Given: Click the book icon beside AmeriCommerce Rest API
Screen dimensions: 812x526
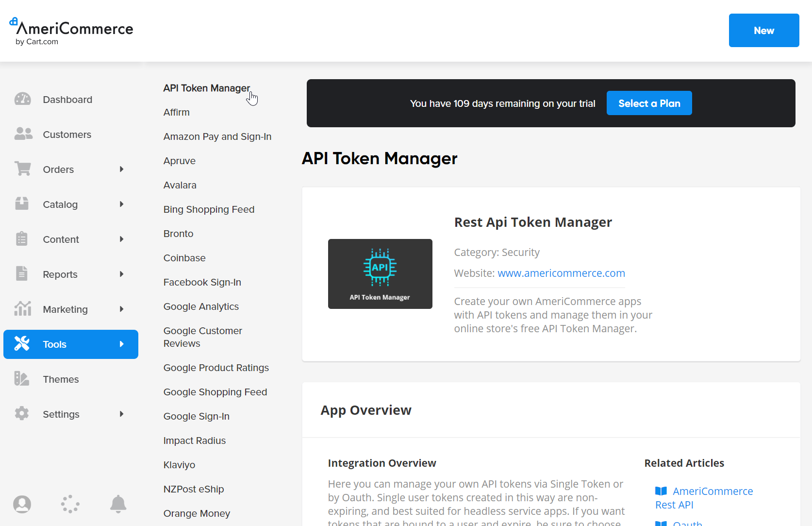Looking at the screenshot, I should point(661,491).
